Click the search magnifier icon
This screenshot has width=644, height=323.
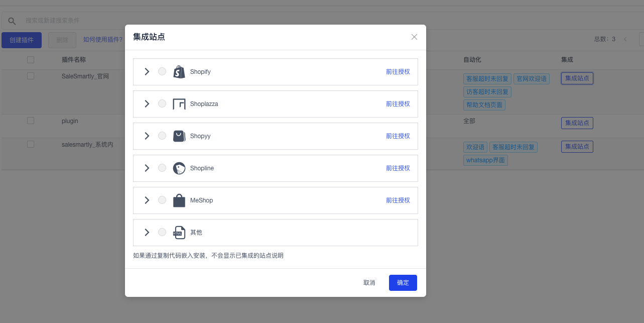pyautogui.click(x=12, y=21)
